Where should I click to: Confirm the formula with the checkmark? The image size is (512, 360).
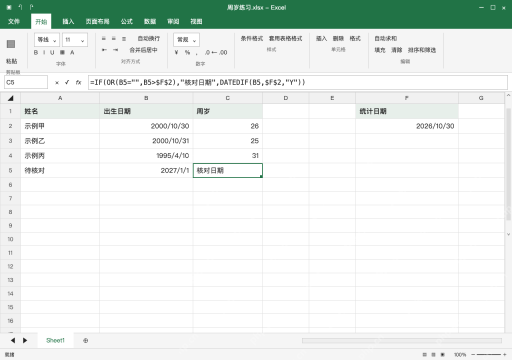[x=67, y=82]
